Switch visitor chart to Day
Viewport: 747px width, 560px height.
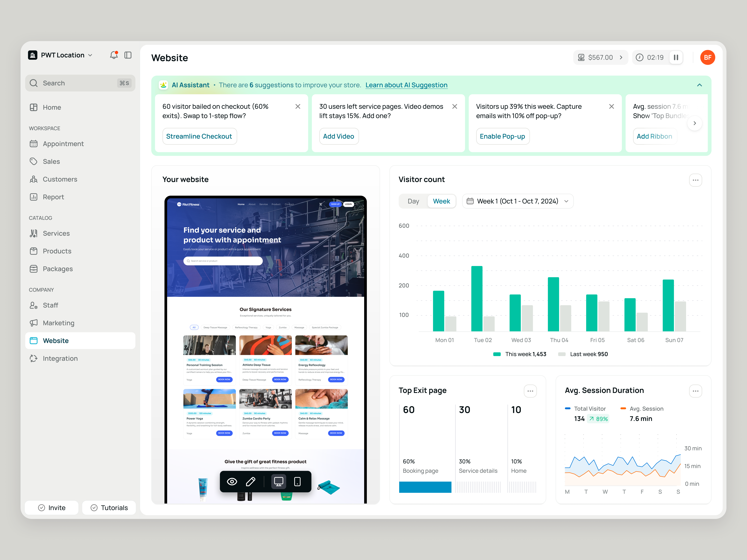413,201
